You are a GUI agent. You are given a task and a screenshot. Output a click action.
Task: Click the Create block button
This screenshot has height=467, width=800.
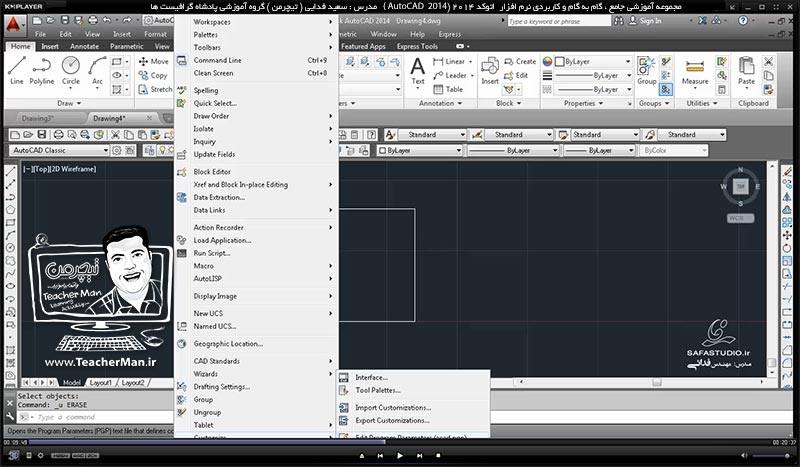click(520, 61)
